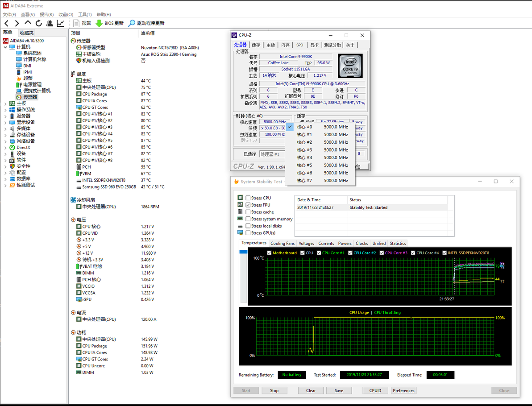This screenshot has width=532, height=406.
Task: Toggle INTEL SSDPEKNW020T8 graph legend checkbox
Action: coord(445,253)
